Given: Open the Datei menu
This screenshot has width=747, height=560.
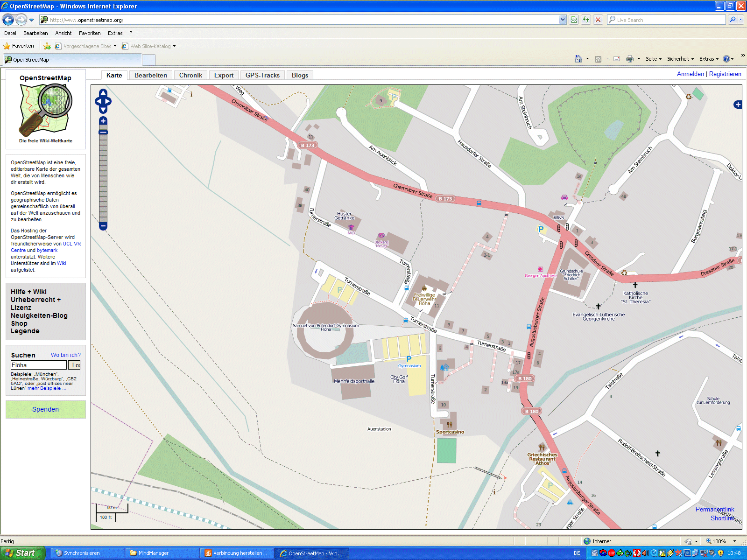Looking at the screenshot, I should [x=10, y=33].
